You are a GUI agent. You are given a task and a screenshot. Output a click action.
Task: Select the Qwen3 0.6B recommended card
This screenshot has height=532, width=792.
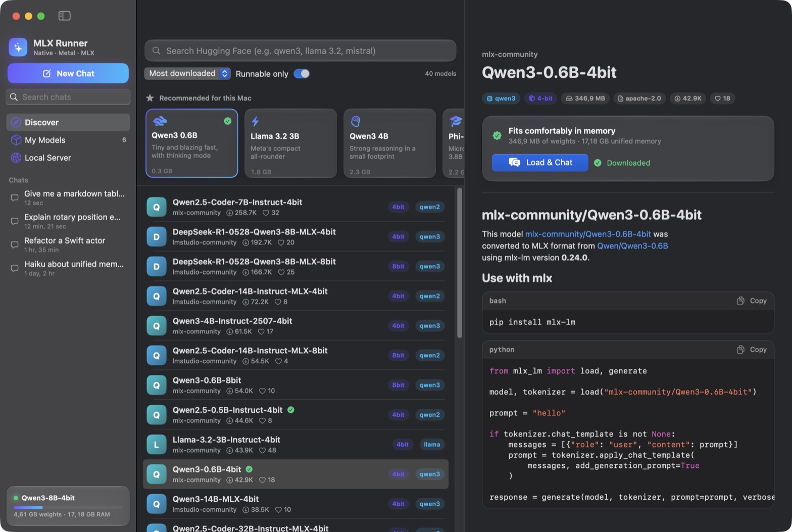(x=192, y=143)
